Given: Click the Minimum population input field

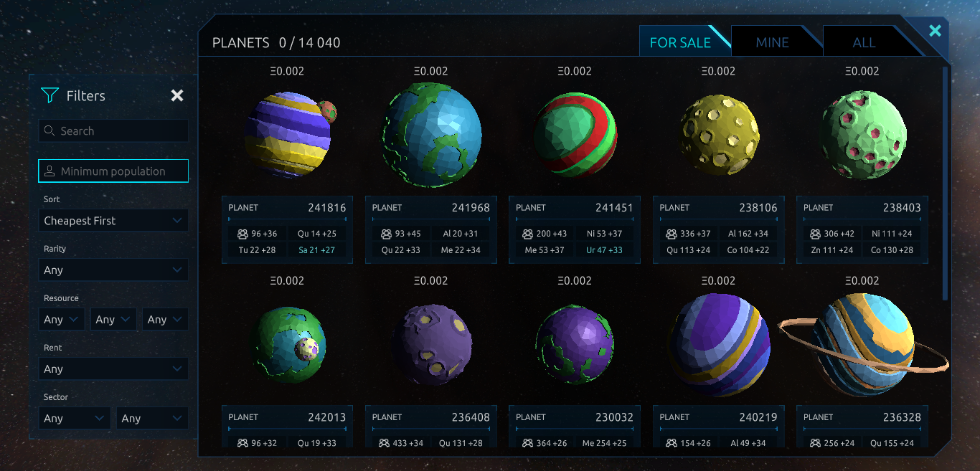Looking at the screenshot, I should 113,171.
